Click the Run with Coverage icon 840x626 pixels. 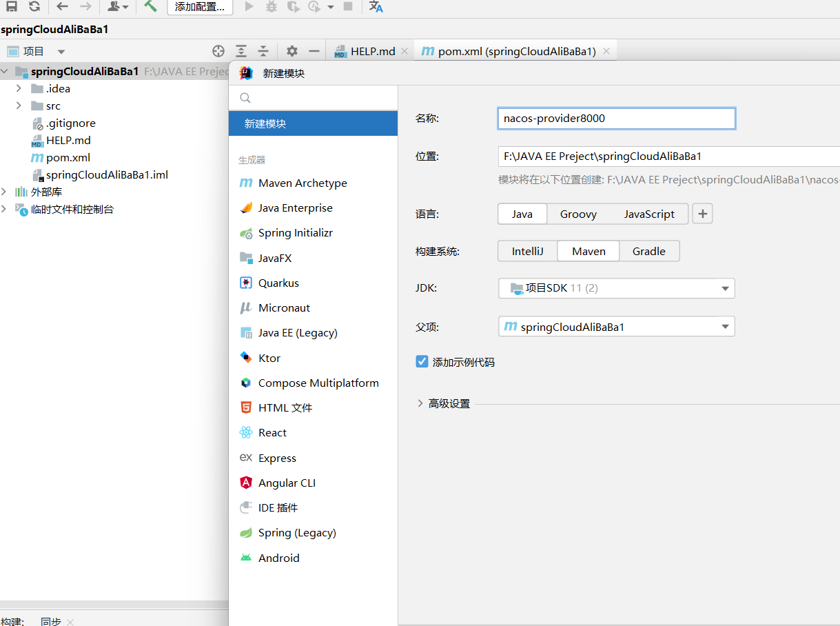click(294, 6)
